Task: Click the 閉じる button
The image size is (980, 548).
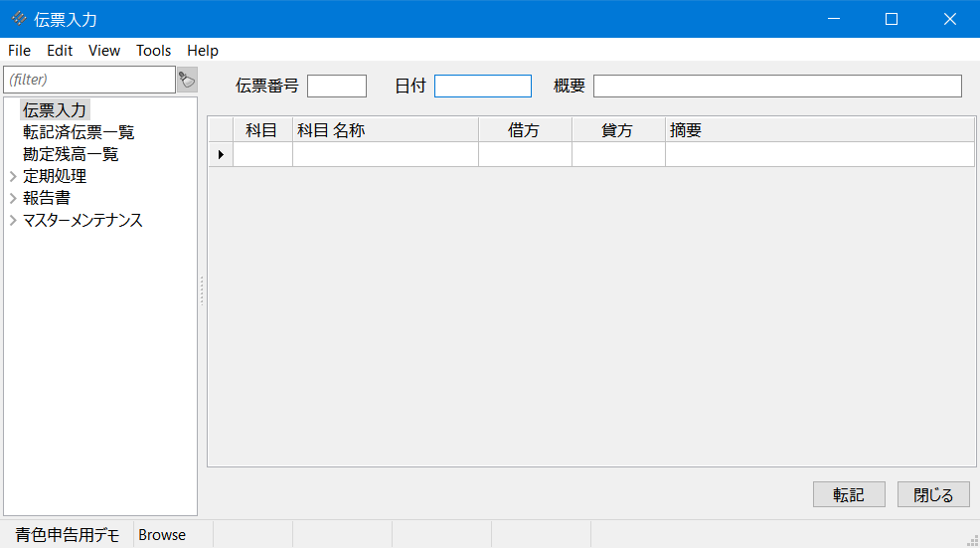Action: 932,494
